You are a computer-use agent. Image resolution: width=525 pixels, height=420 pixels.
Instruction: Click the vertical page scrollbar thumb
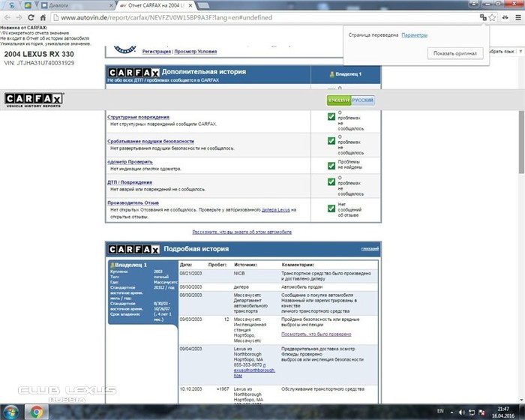pyautogui.click(x=522, y=142)
